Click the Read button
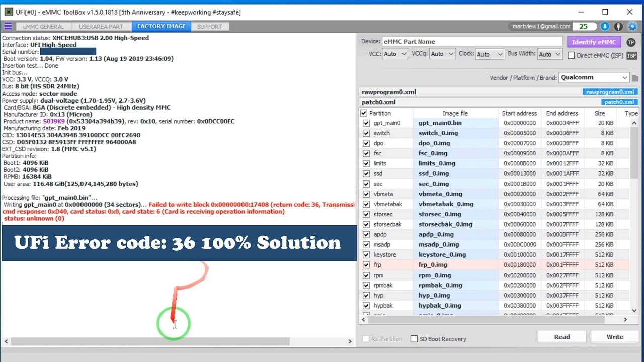The width and height of the screenshot is (644, 362). click(562, 337)
